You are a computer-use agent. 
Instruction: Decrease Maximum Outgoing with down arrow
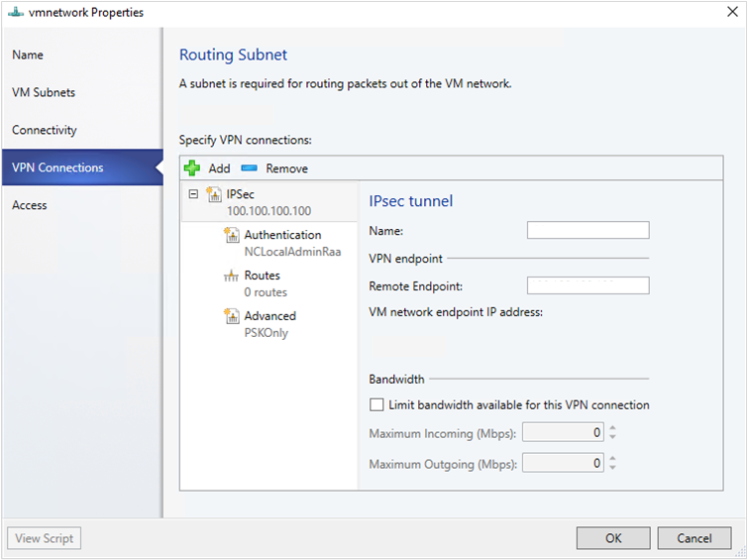coord(612,468)
